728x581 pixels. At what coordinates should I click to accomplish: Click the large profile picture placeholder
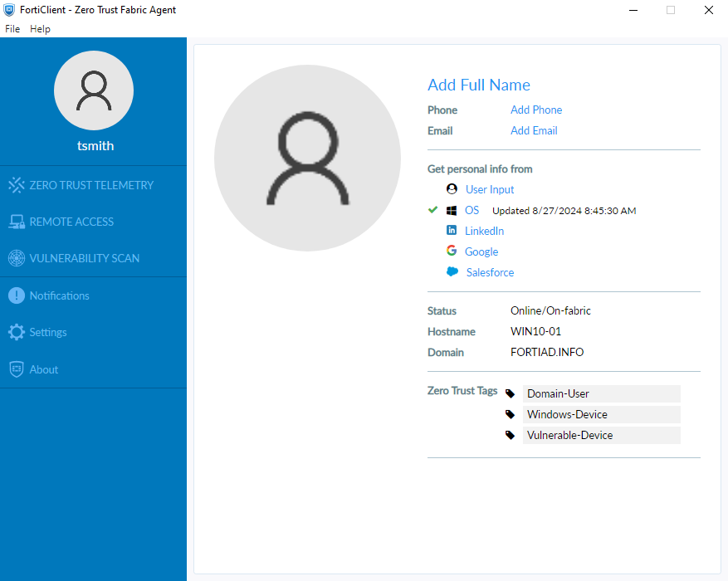(x=307, y=156)
